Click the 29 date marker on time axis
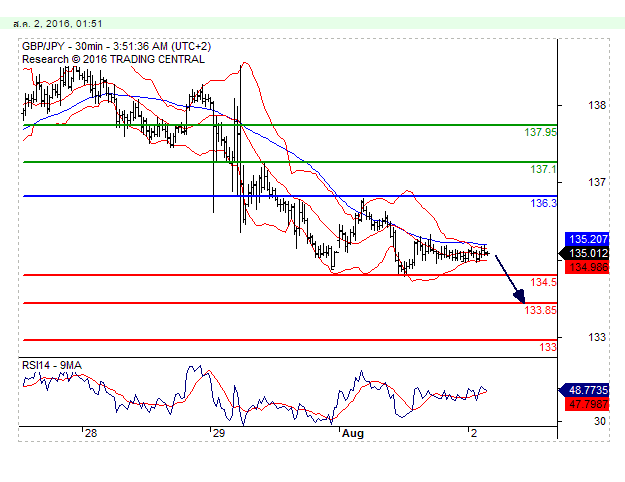The image size is (625, 482). (x=218, y=433)
